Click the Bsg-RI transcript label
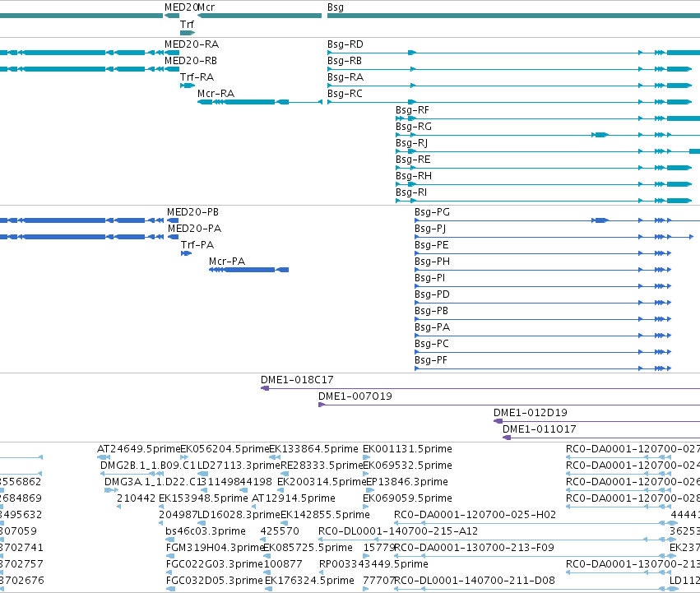 pyautogui.click(x=411, y=192)
